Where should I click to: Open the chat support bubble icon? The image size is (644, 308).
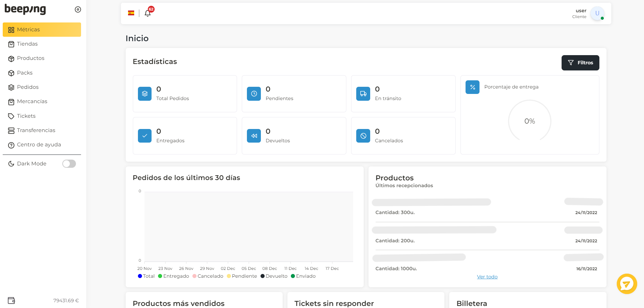(x=627, y=284)
